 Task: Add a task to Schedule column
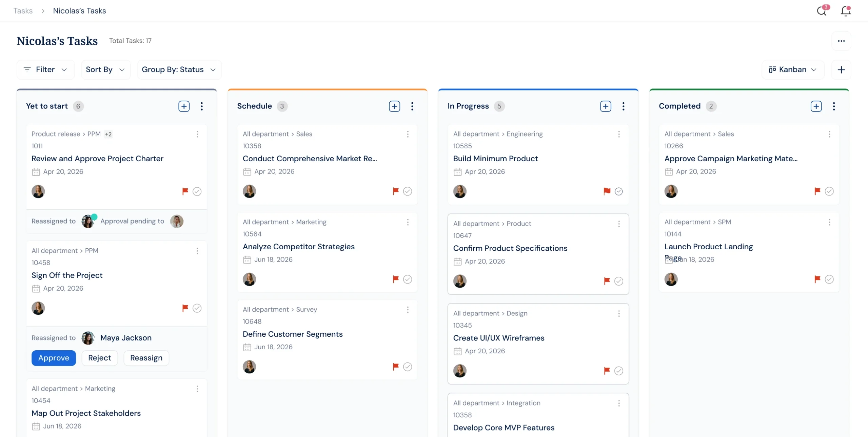(x=394, y=106)
